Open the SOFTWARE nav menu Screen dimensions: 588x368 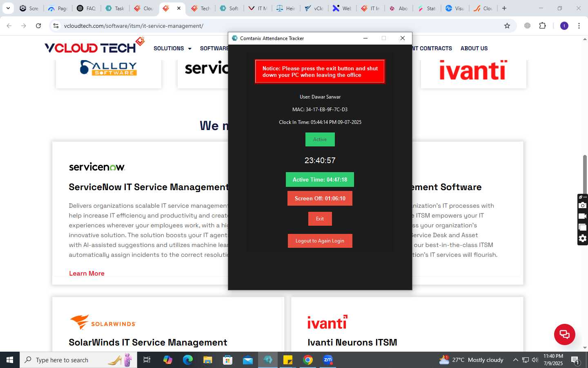tap(214, 48)
